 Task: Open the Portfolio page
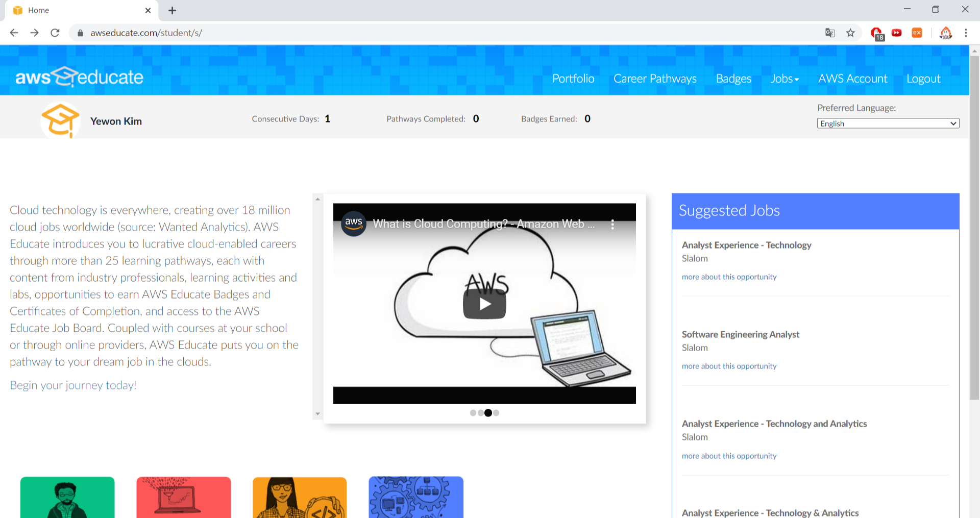pos(573,79)
